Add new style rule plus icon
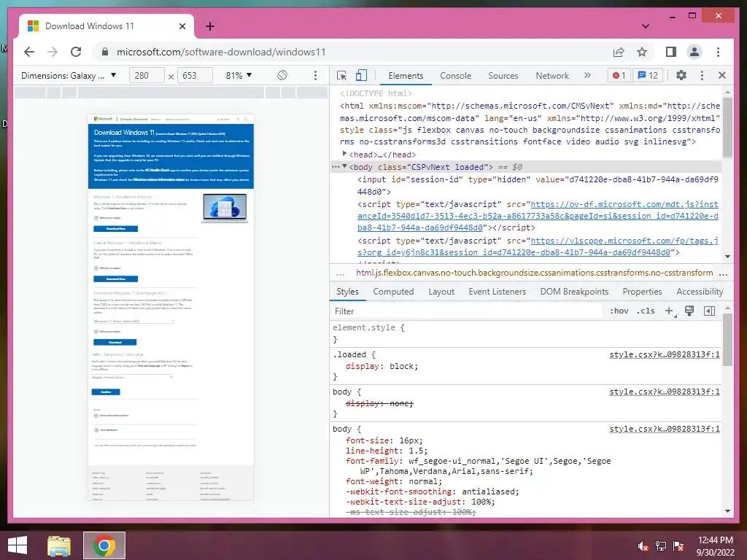 [x=670, y=311]
